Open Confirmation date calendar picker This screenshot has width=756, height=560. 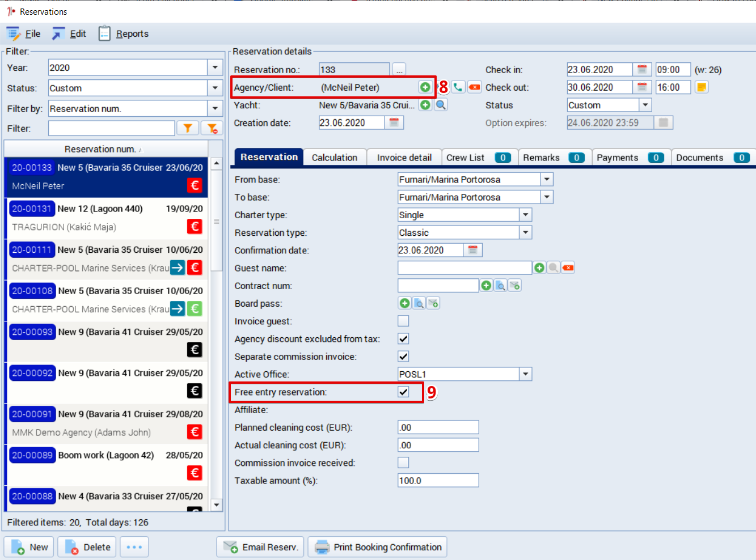(x=472, y=250)
